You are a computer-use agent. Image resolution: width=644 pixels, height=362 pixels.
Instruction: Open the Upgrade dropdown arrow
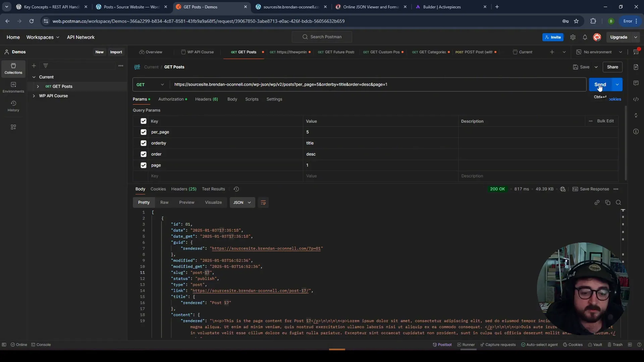636,37
